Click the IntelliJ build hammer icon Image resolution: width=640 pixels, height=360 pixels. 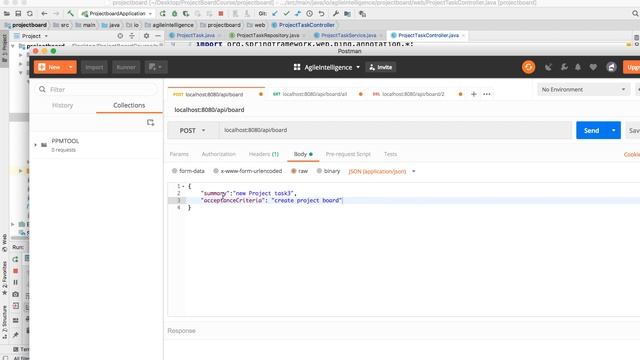click(x=70, y=13)
